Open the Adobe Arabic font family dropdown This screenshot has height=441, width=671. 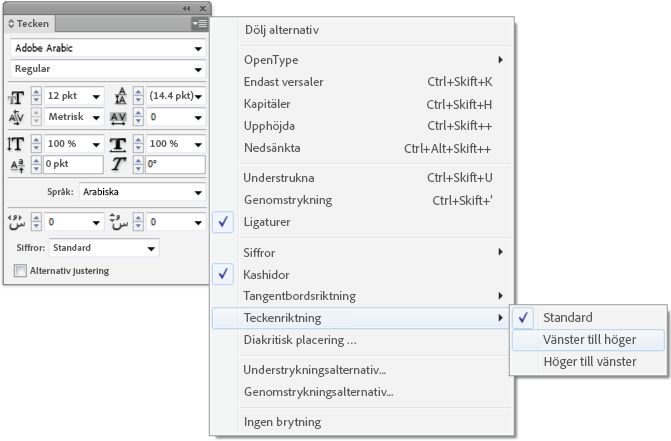(198, 48)
